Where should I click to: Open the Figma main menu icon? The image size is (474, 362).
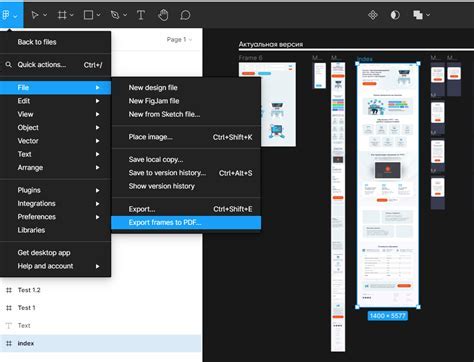point(6,15)
